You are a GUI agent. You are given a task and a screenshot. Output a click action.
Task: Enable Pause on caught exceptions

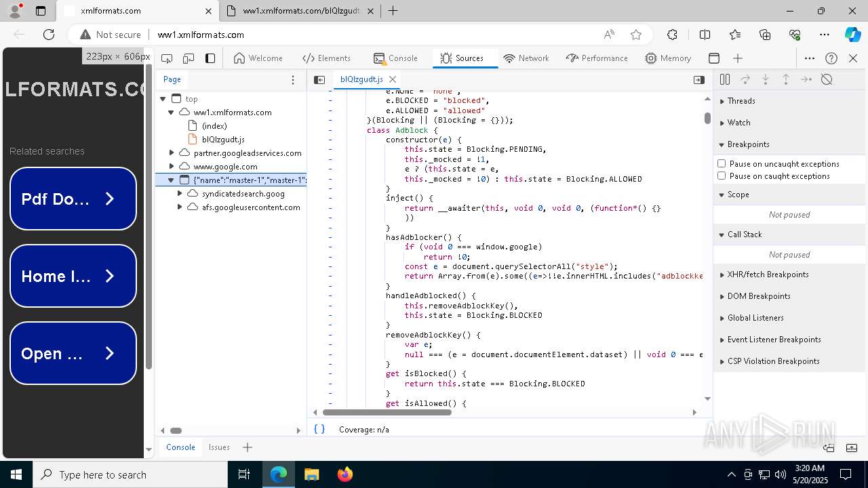pyautogui.click(x=722, y=176)
